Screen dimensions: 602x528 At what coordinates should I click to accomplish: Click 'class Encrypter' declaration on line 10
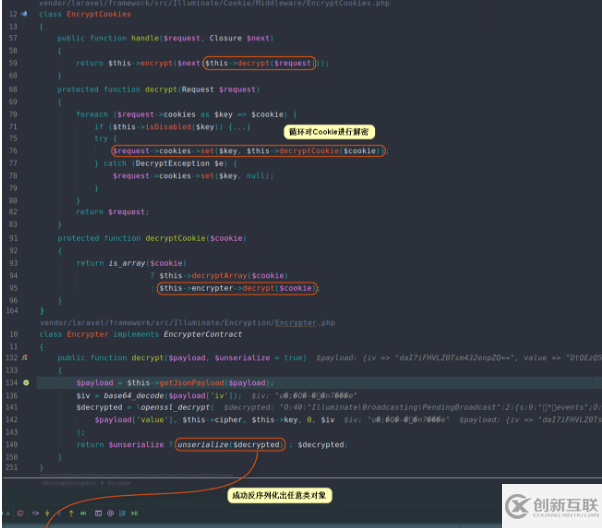pos(74,334)
